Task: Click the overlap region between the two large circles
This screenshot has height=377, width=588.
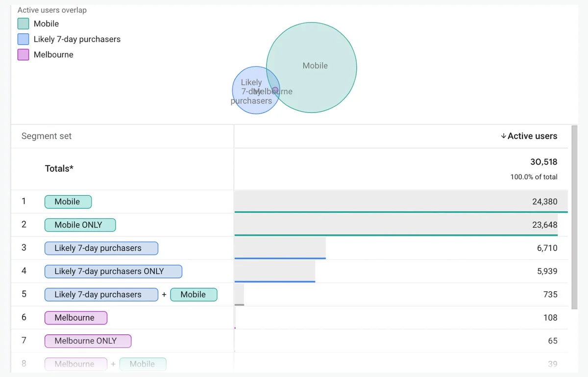Action: click(272, 81)
